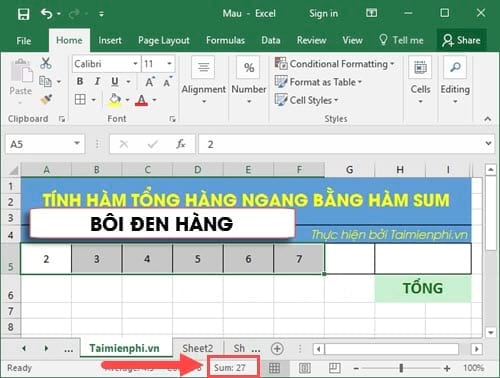The image size is (500, 378).
Task: Click the Cut scissors icon
Action: 46,63
